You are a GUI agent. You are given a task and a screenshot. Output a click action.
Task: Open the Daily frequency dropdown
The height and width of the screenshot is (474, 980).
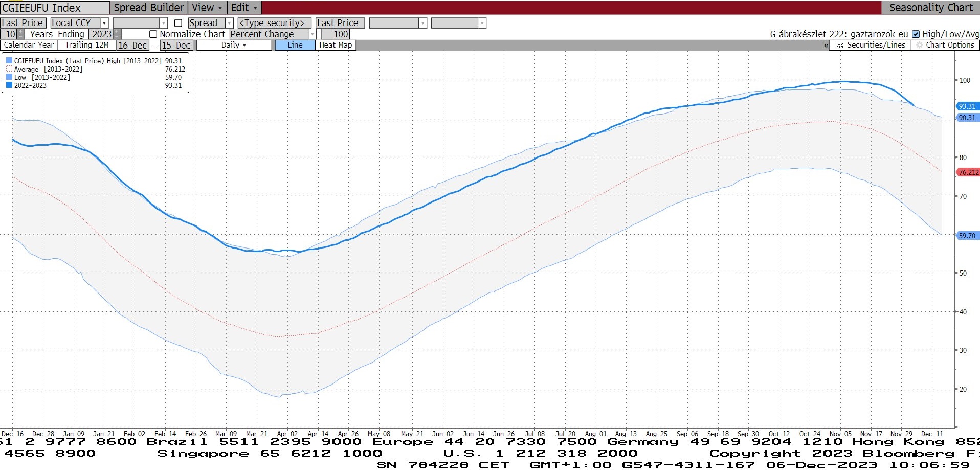point(234,45)
